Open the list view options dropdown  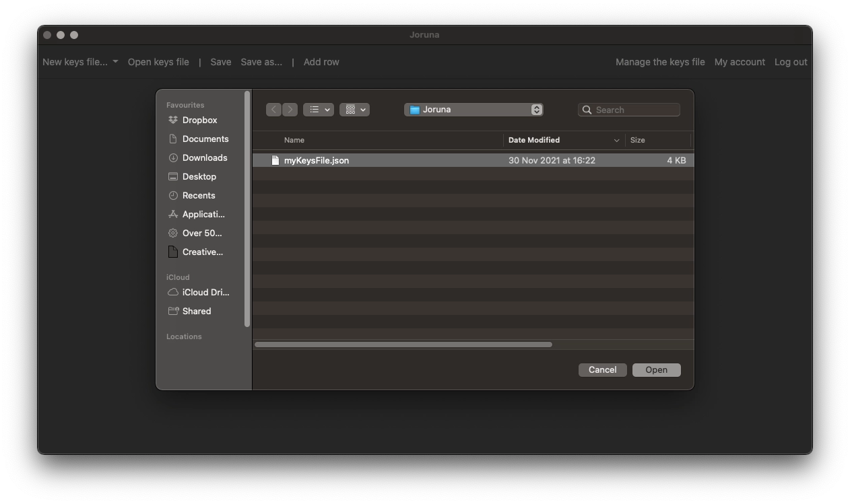[x=319, y=110]
